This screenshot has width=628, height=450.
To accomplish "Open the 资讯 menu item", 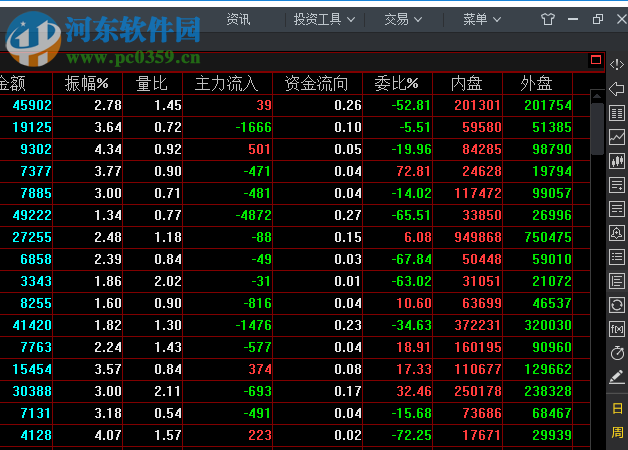I will pos(238,19).
